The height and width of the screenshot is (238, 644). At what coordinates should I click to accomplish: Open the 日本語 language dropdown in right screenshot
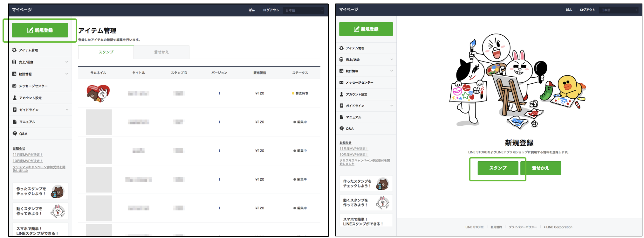(619, 10)
